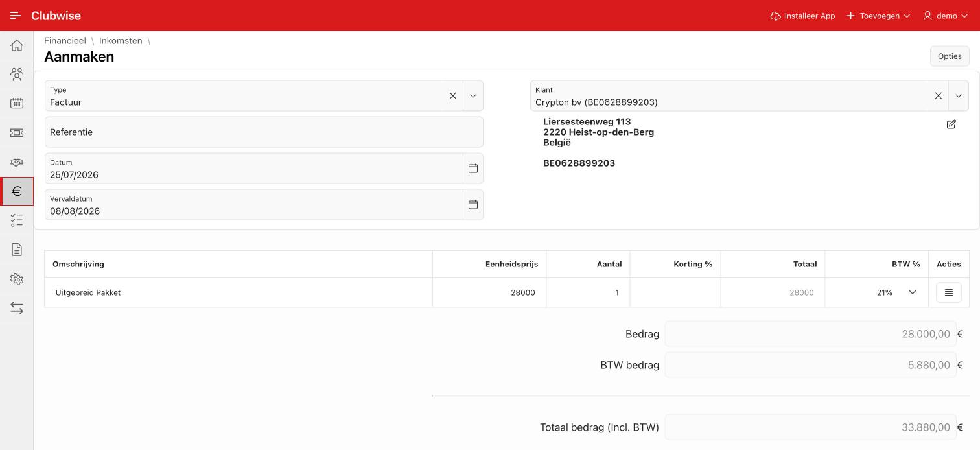
Task: Click the Totaal bedrag value 33.880,00
Action: click(810, 427)
